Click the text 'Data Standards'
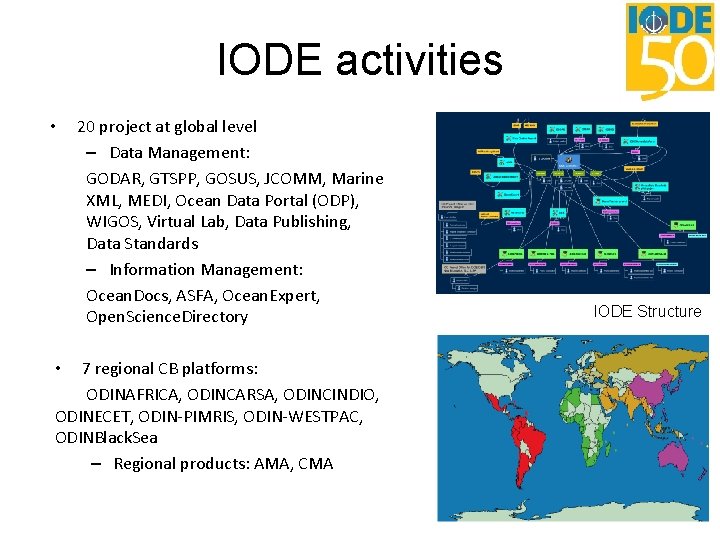This screenshot has height=540, width=720. [142, 244]
